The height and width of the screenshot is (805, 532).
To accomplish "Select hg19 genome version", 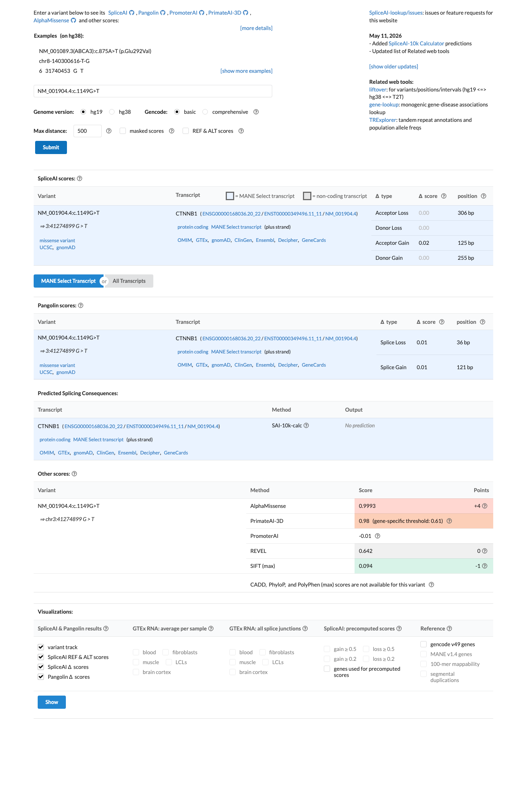I will (x=83, y=112).
